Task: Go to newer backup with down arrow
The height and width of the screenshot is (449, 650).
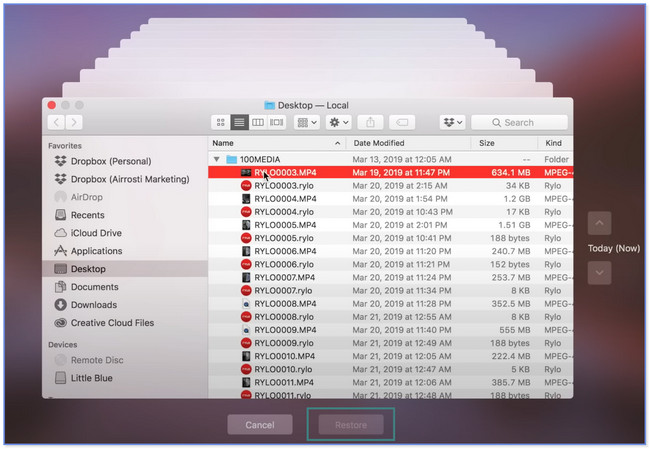Action: (x=599, y=273)
